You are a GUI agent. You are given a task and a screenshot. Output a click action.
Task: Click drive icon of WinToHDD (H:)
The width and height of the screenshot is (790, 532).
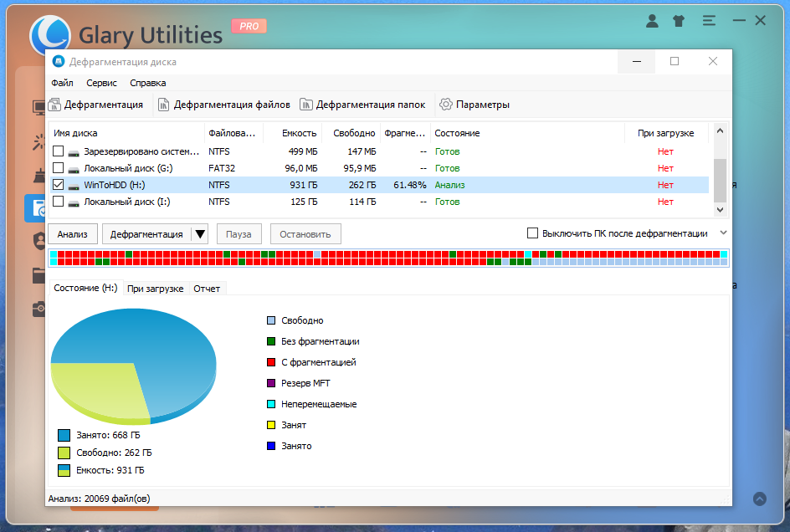pyautogui.click(x=74, y=187)
